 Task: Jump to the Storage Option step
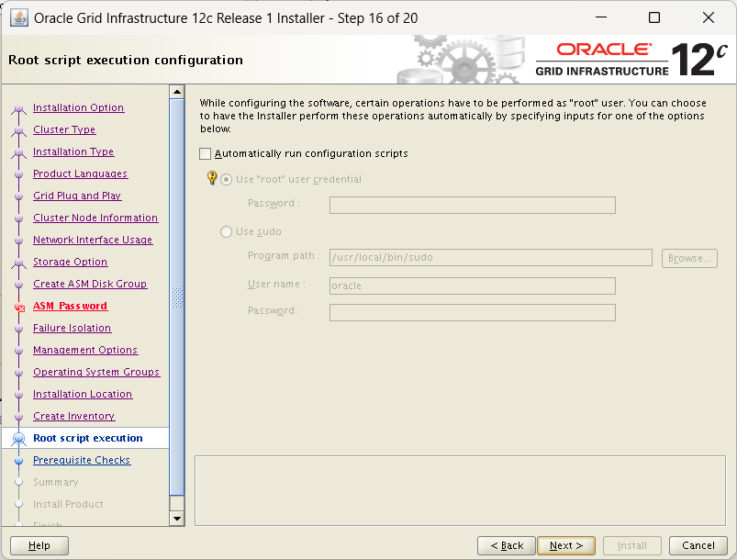(x=70, y=262)
